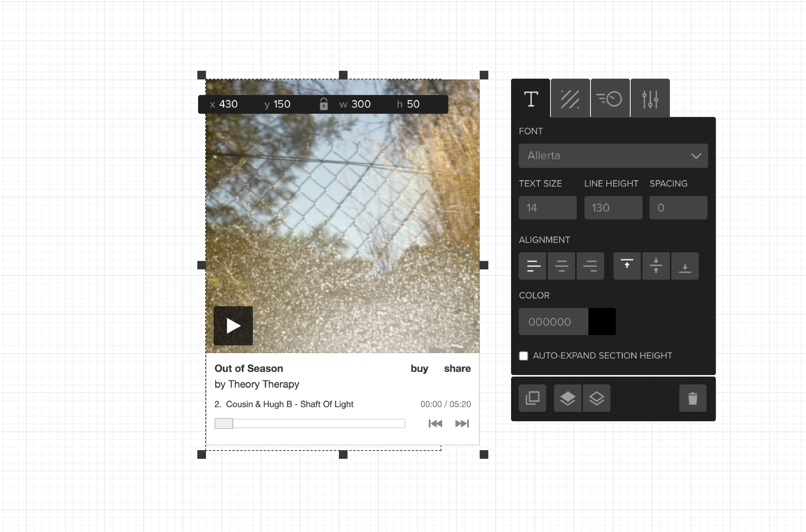The image size is (806, 532).
Task: Open the animation timing tab
Action: pos(610,99)
